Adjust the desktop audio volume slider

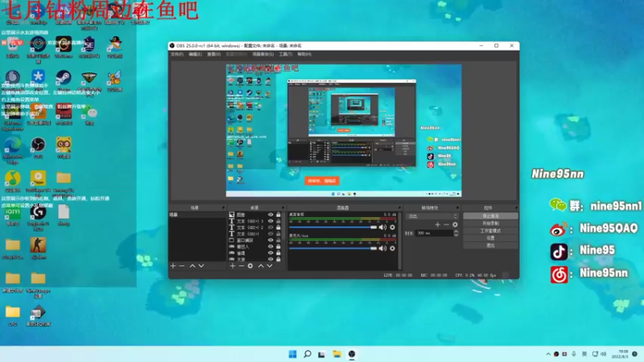point(333,228)
